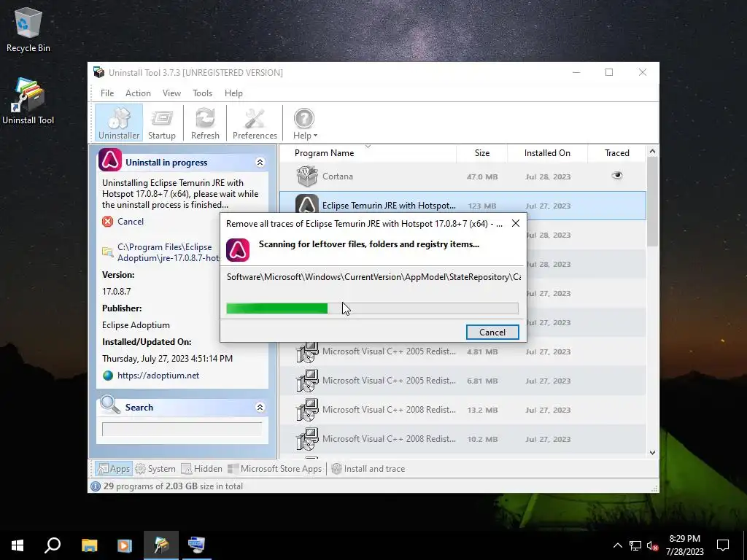Open the Tools menu

[x=202, y=93]
